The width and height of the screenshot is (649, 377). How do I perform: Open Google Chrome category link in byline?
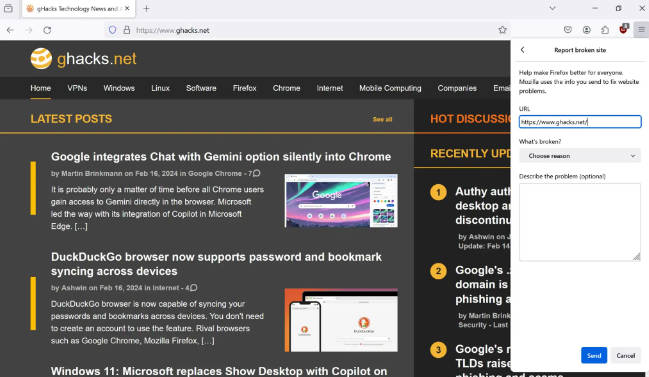(x=215, y=173)
